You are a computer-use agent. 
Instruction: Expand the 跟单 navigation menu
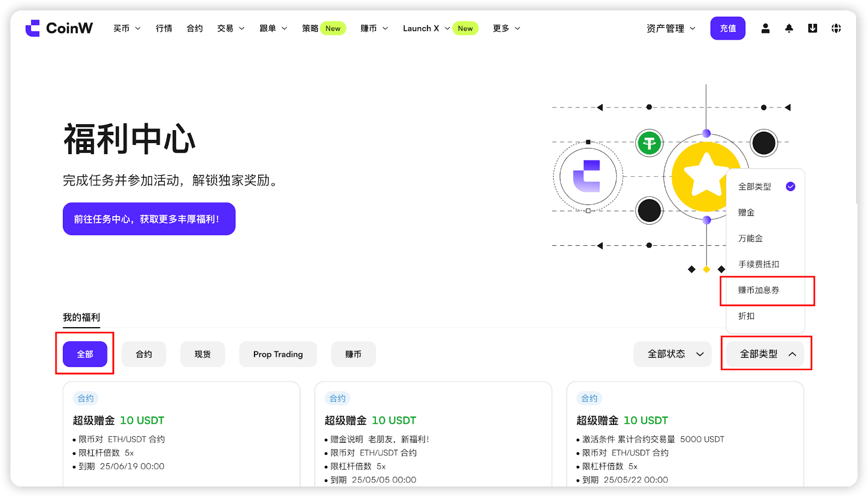pyautogui.click(x=273, y=28)
